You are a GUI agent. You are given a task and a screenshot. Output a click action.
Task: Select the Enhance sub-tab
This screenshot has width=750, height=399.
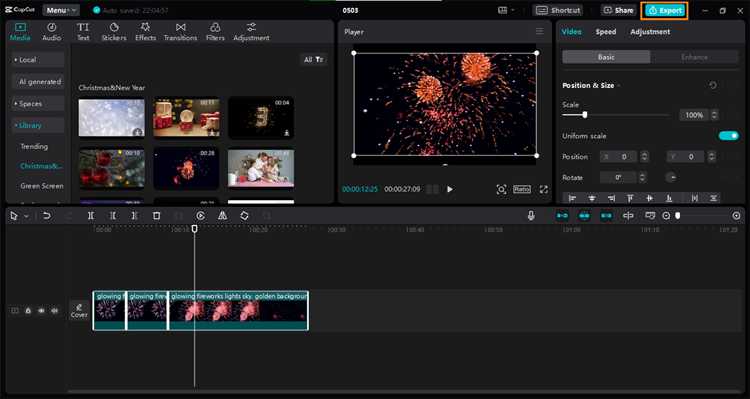694,57
